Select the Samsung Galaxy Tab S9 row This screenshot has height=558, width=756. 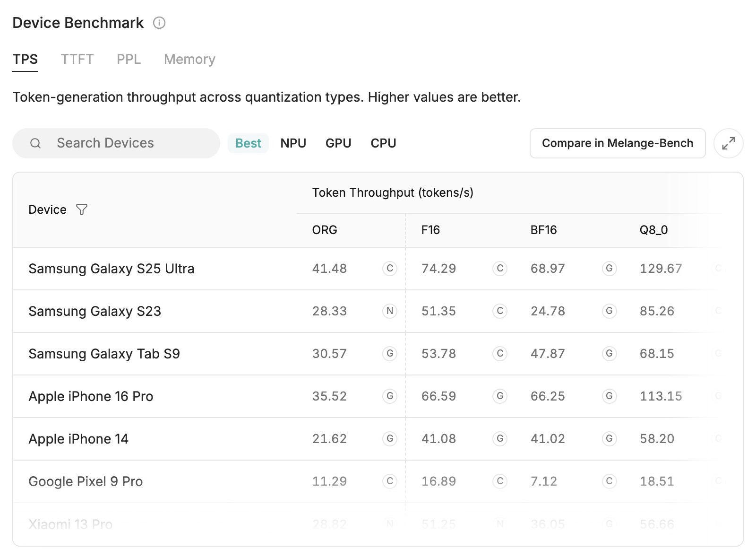click(378, 354)
